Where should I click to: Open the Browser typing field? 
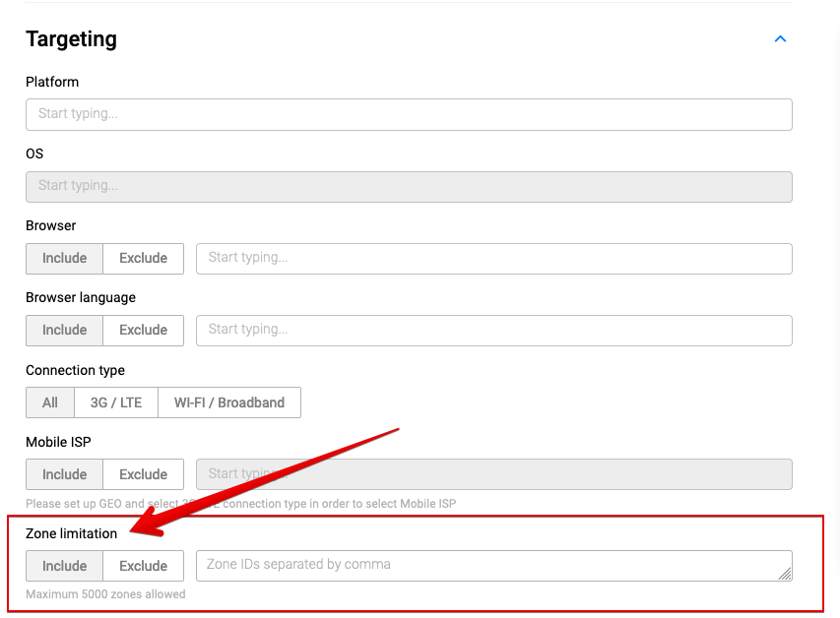493,258
